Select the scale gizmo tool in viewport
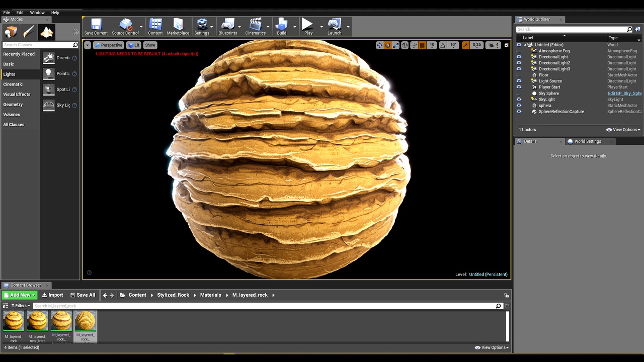The height and width of the screenshot is (362, 644). [395, 45]
